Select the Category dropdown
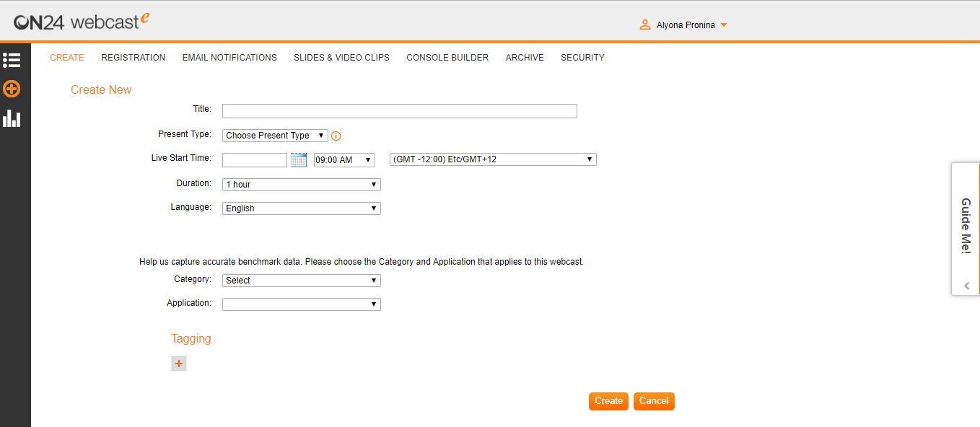Viewport: 980px width, 427px height. (301, 281)
